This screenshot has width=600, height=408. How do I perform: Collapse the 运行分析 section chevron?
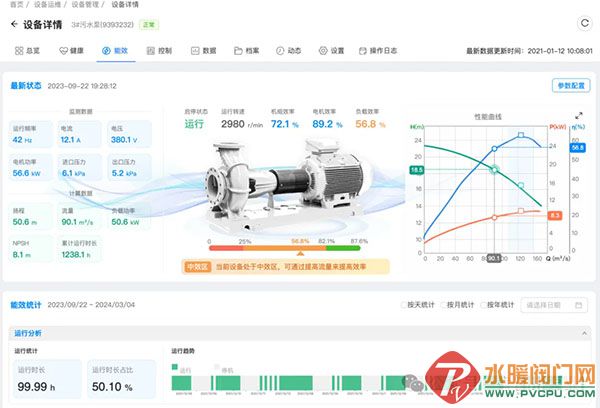[x=584, y=333]
